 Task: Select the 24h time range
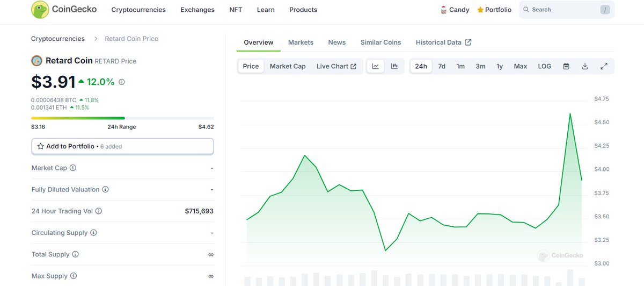[x=421, y=66]
